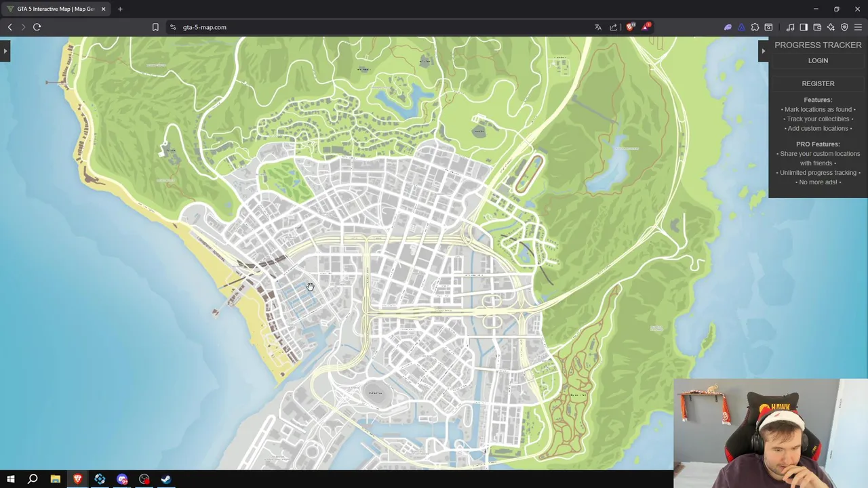The height and width of the screenshot is (488, 868).
Task: Click the pier marker on the beach
Action: [x=215, y=312]
